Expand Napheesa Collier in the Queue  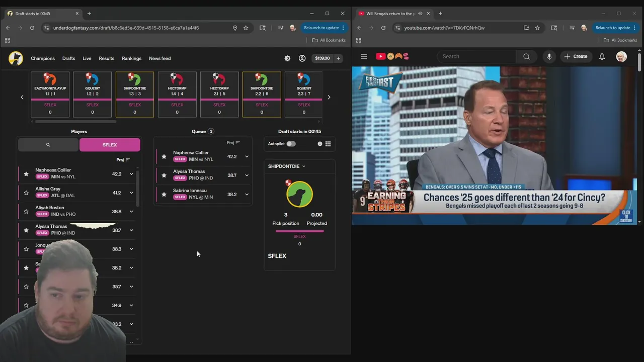pyautogui.click(x=247, y=156)
